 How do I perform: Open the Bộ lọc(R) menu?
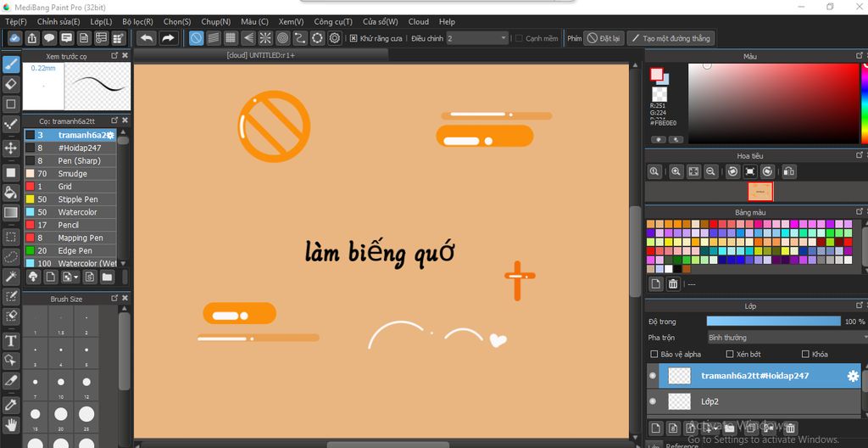138,21
